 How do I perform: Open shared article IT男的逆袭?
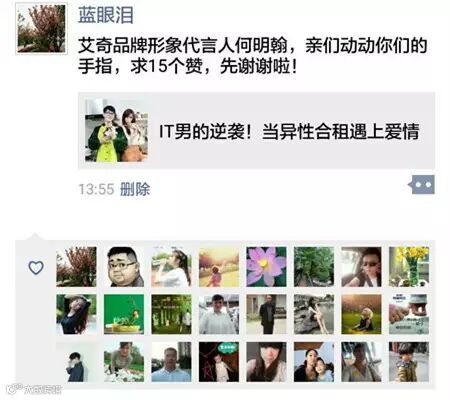(257, 131)
